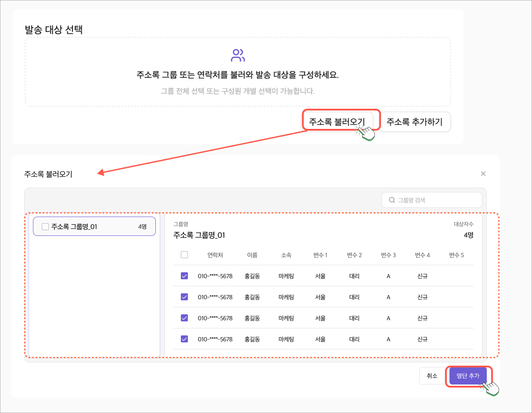Click the 주소록 불러오기 button
532x413 pixels.
(x=337, y=121)
